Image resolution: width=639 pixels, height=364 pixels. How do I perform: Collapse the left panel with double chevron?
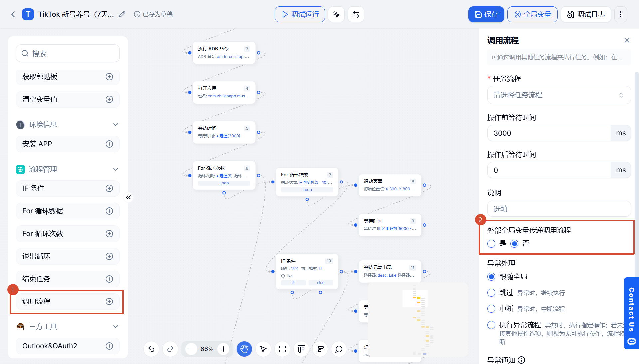coord(129,197)
